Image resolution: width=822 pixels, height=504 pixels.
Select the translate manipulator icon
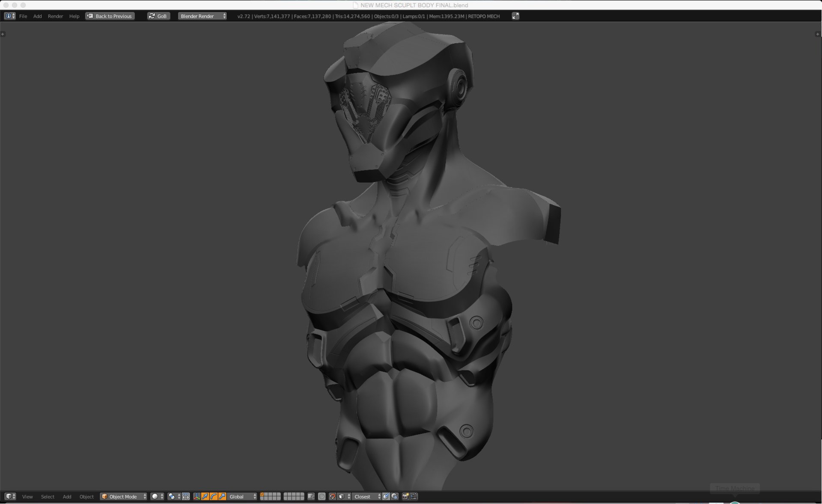pos(205,497)
